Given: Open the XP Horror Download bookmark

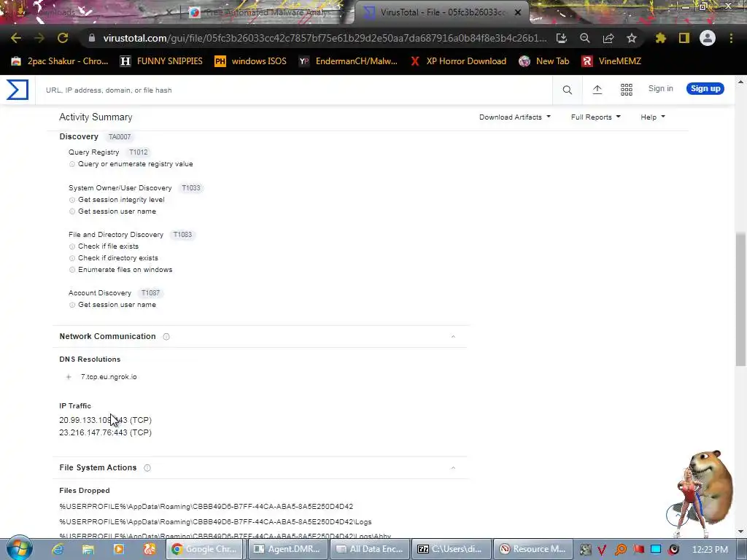Looking at the screenshot, I should (x=458, y=61).
